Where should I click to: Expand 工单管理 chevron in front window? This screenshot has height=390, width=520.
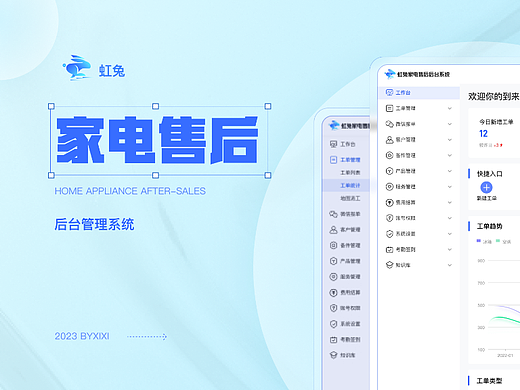click(450, 108)
